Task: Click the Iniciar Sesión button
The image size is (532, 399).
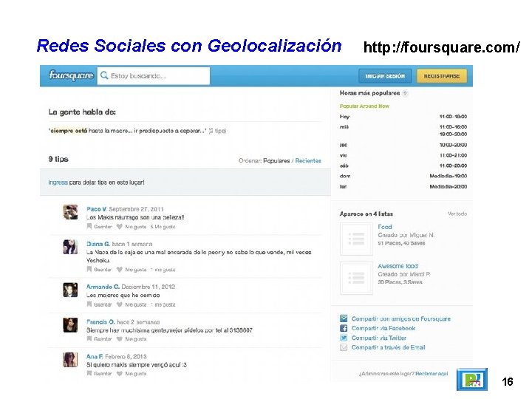Action: point(385,76)
